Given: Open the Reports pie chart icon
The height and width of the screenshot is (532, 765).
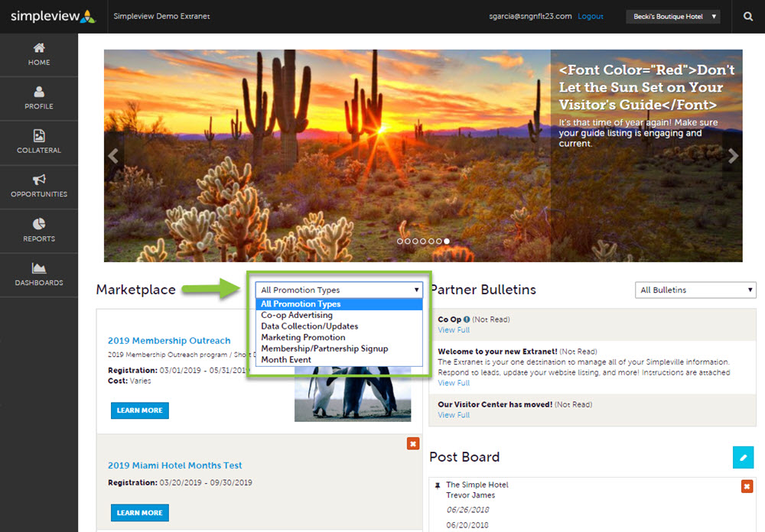Looking at the screenshot, I should 39,224.
